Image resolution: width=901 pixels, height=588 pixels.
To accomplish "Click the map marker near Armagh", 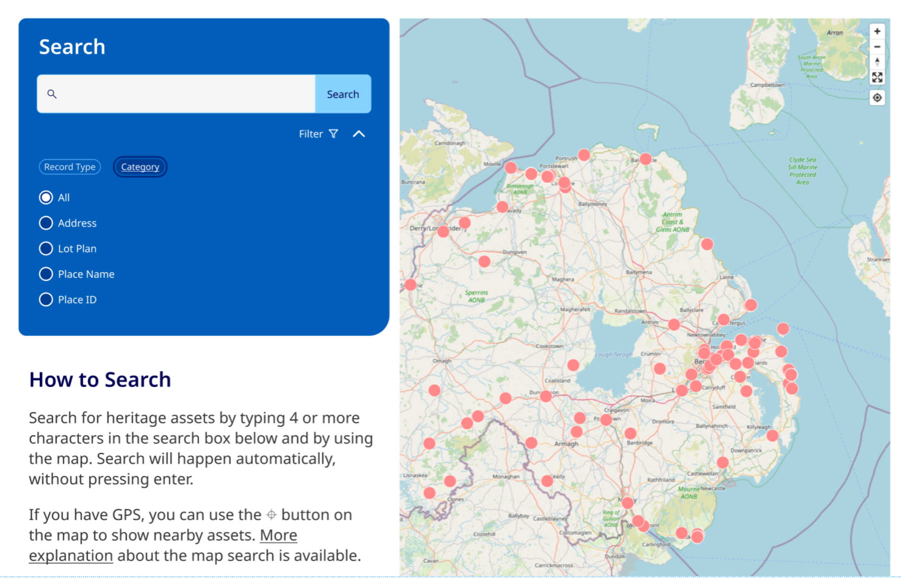I will point(577,431).
